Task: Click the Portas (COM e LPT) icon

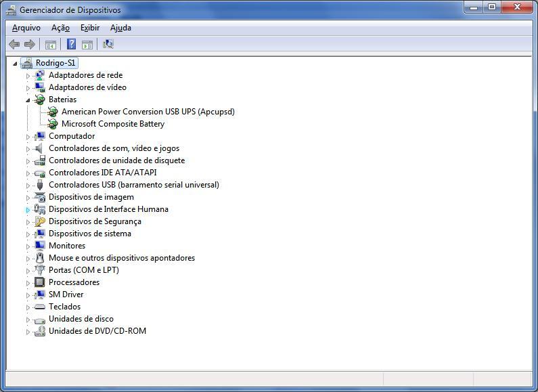Action: 40,270
